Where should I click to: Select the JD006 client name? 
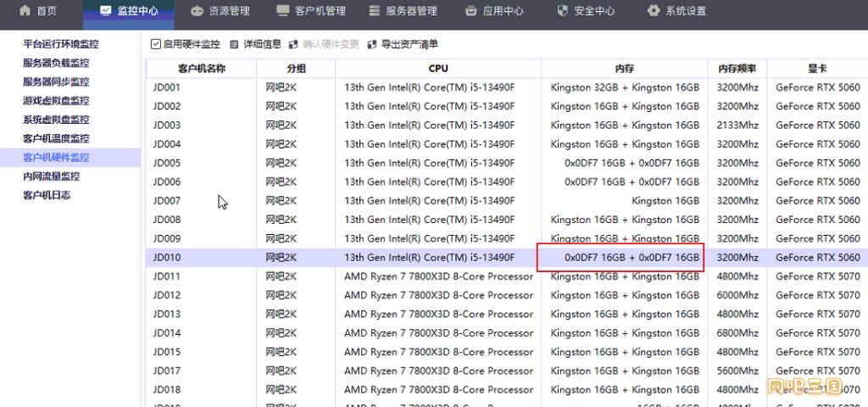coord(167,182)
